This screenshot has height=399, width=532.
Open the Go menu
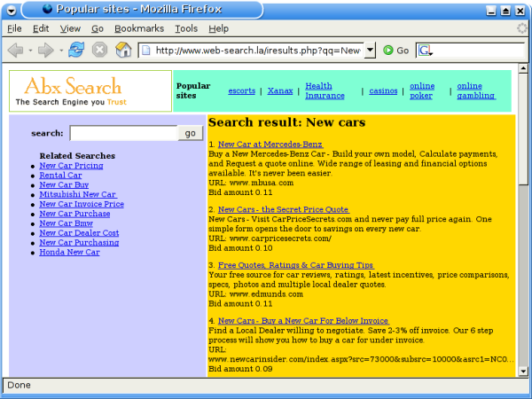(x=98, y=28)
